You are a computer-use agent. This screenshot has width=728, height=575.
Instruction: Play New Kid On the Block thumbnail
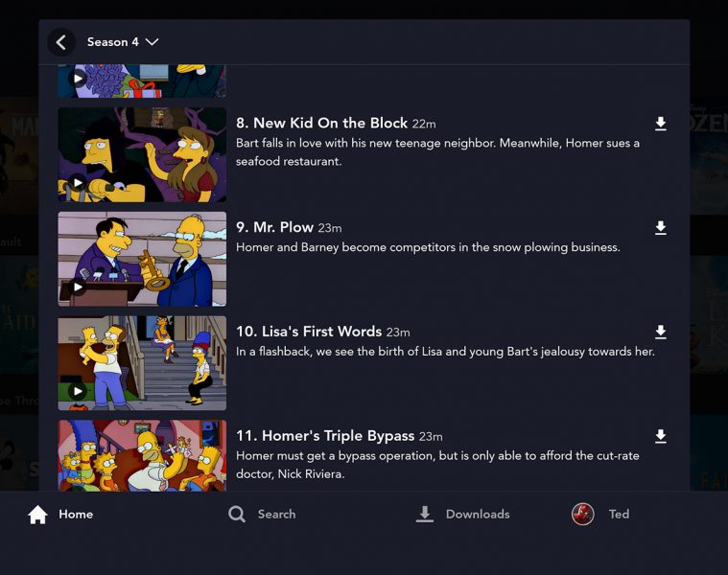point(142,154)
